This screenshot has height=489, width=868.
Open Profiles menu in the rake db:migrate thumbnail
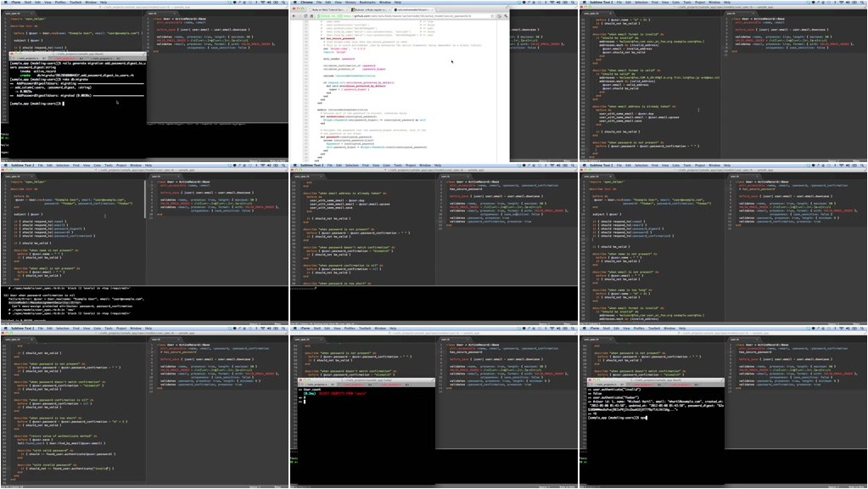59,3
